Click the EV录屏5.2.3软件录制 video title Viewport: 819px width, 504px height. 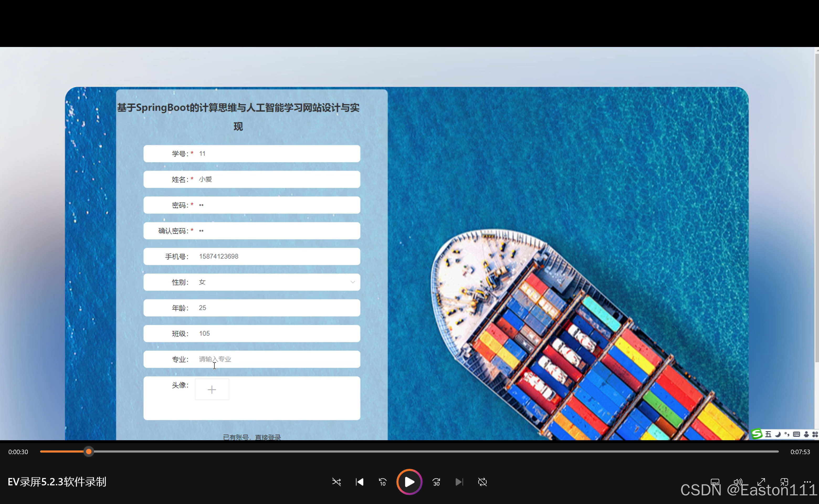[57, 482]
